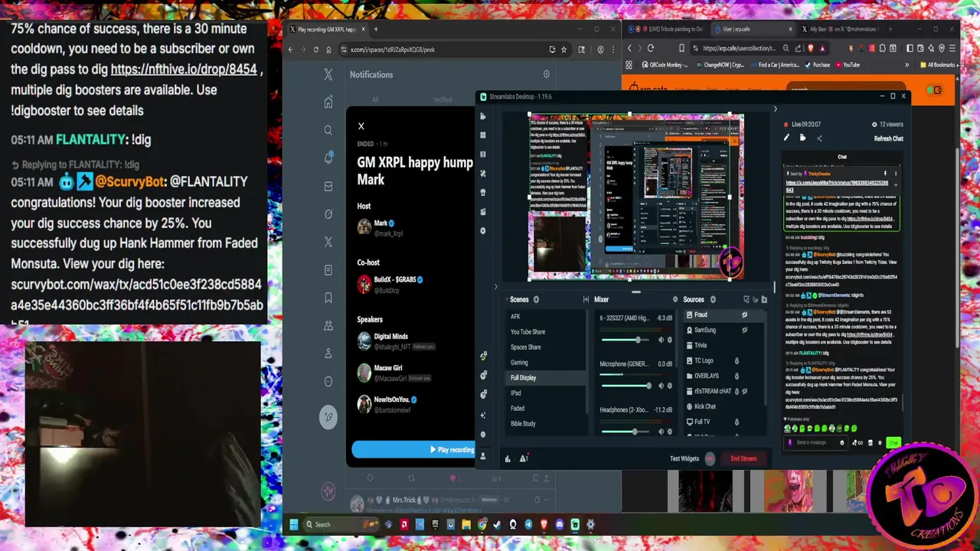Toggle lock on OVERLAYS source

pos(737,376)
